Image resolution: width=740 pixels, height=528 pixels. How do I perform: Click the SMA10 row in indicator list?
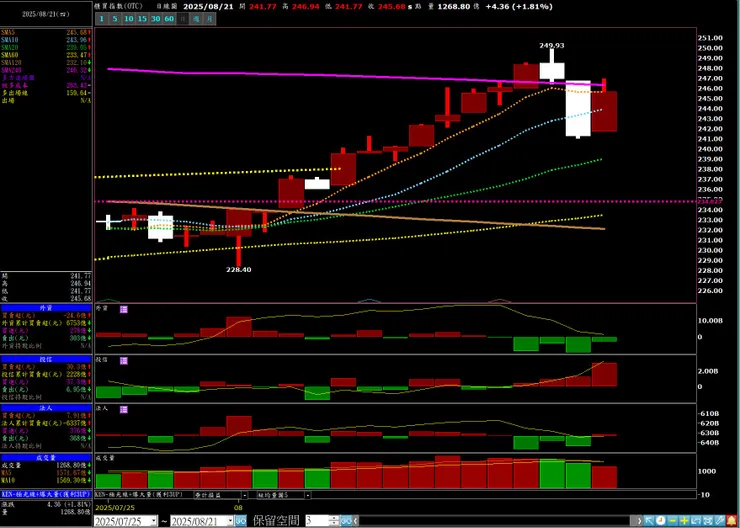click(x=46, y=40)
